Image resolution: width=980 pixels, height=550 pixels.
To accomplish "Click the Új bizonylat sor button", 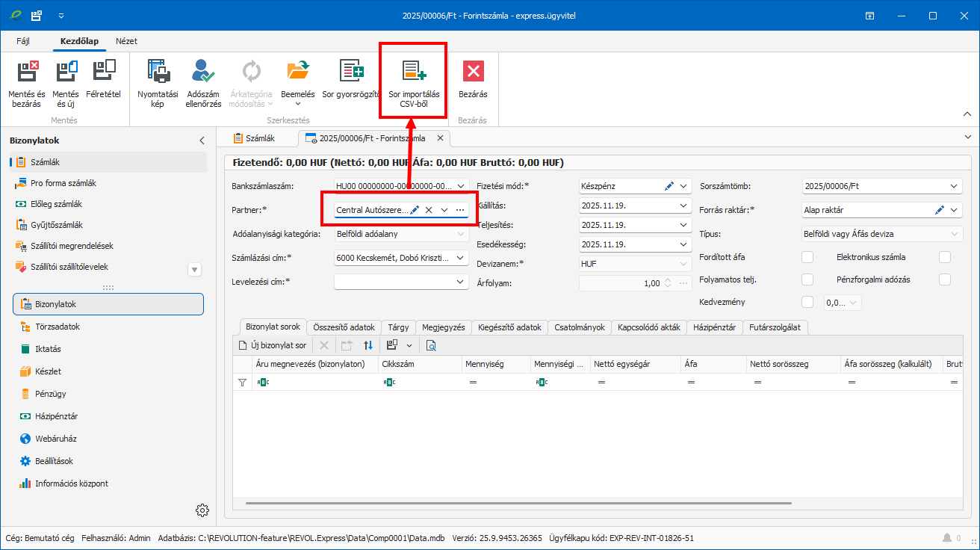I will click(273, 345).
